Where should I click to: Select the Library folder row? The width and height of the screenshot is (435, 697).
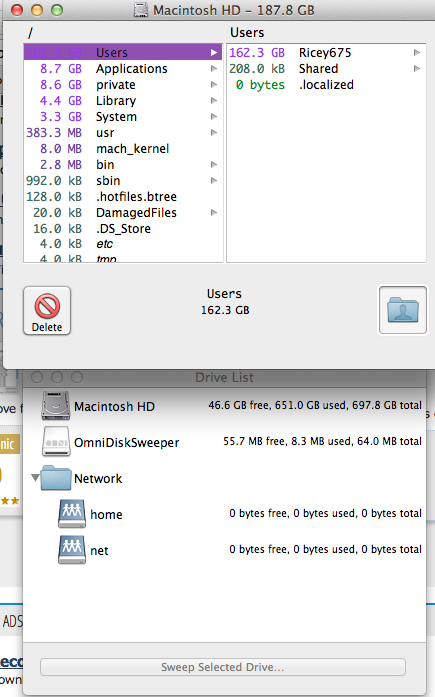click(x=123, y=100)
